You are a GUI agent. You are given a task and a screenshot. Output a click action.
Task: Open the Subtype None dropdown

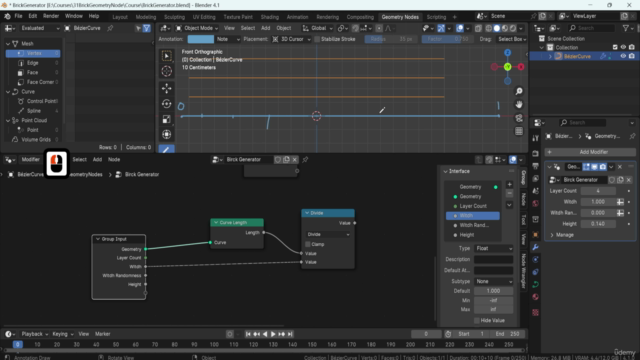[x=493, y=281]
